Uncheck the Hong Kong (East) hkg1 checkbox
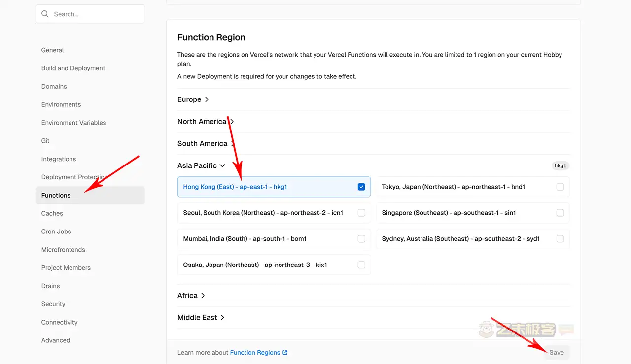 coord(361,187)
